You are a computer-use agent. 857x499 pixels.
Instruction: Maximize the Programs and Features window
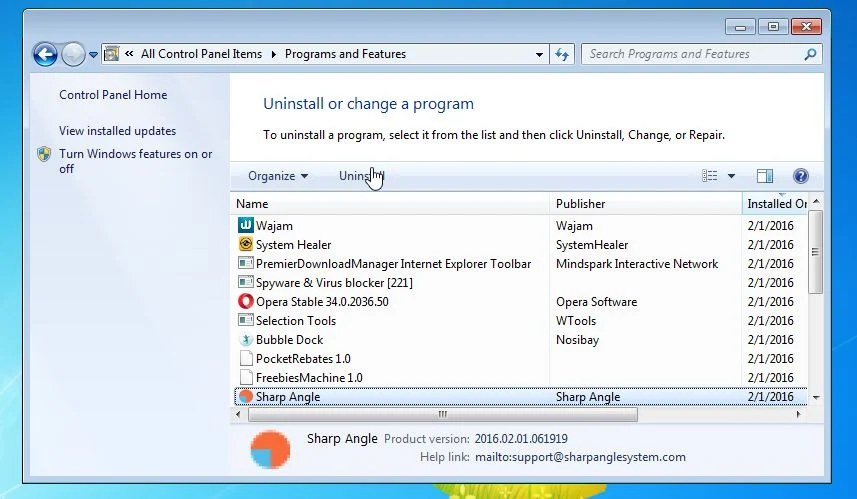coord(773,26)
